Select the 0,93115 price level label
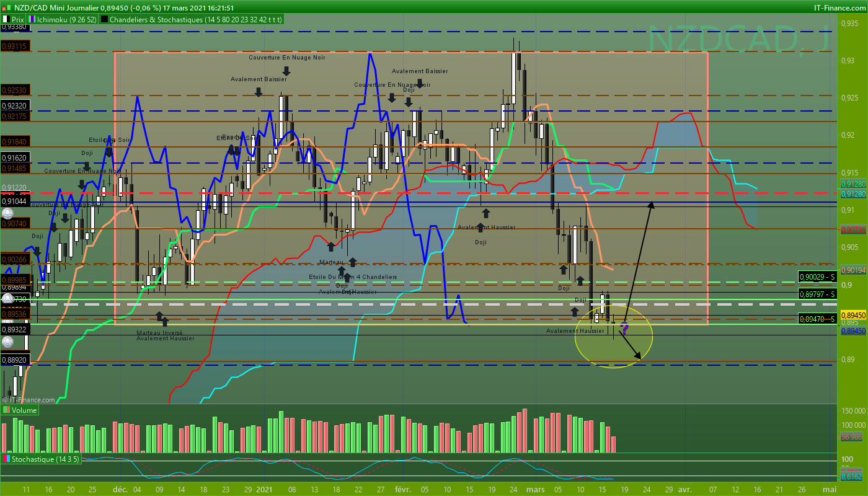Viewport: 868px width, 496px height. 15,46
